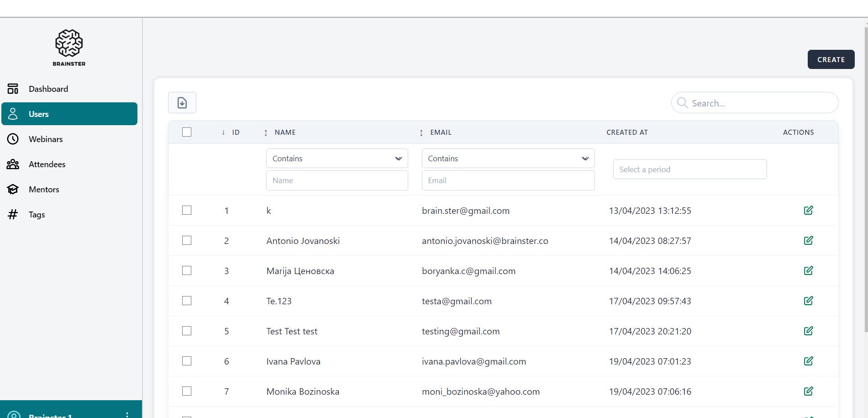Open the three-dot account menu in sidebar
The width and height of the screenshot is (868, 418).
point(127,414)
